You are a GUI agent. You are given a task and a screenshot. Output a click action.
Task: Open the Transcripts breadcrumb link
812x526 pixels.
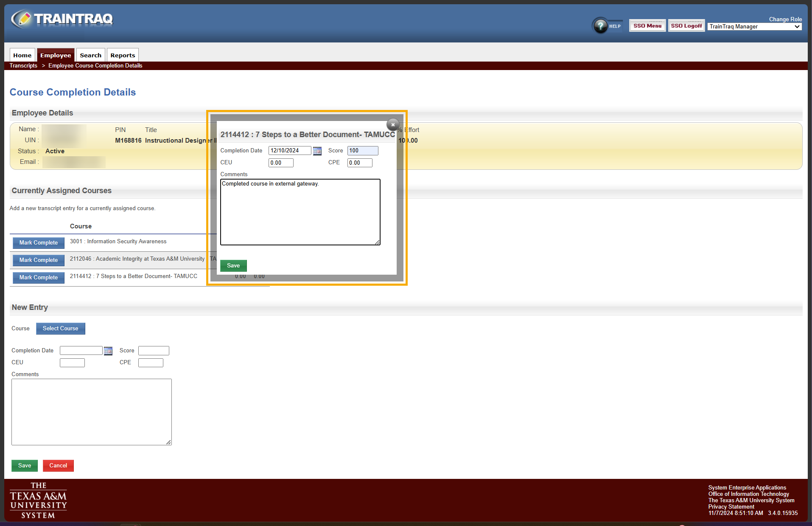click(x=23, y=65)
